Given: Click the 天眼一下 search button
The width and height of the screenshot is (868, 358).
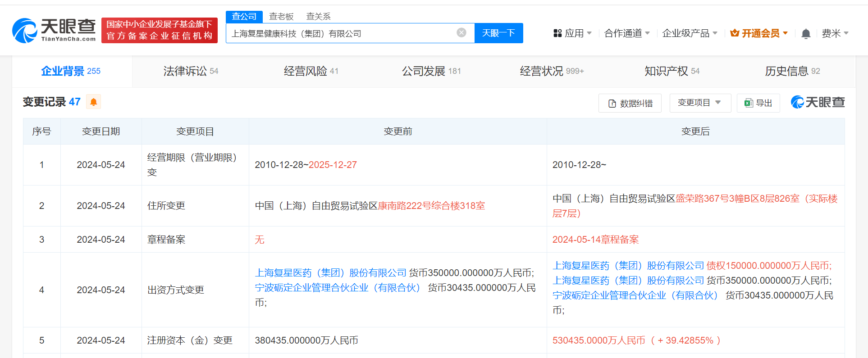Looking at the screenshot, I should [x=498, y=33].
